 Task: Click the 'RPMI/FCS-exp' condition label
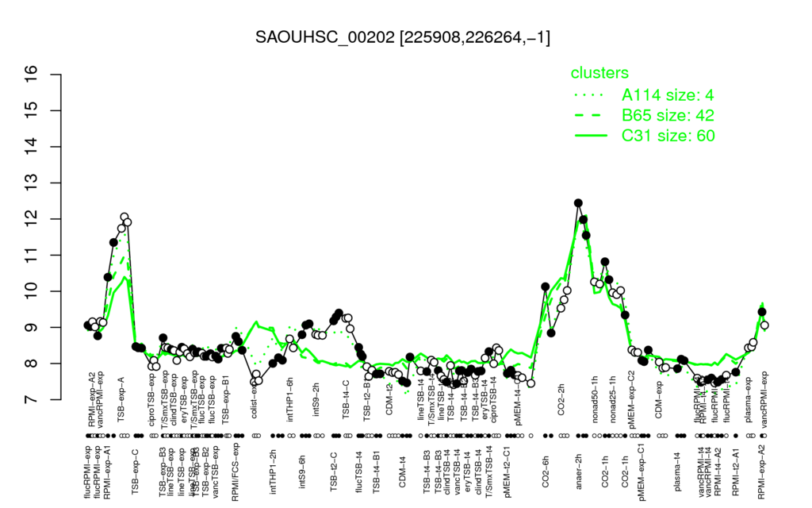click(x=235, y=472)
